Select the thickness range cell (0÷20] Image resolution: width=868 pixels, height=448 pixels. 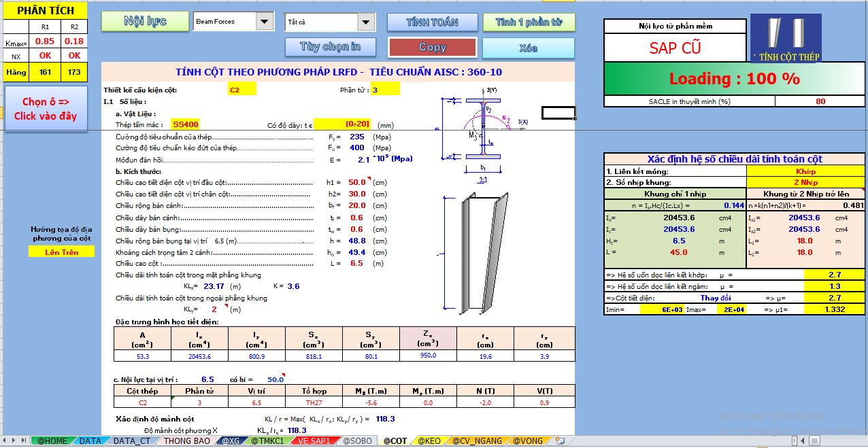tap(342, 124)
